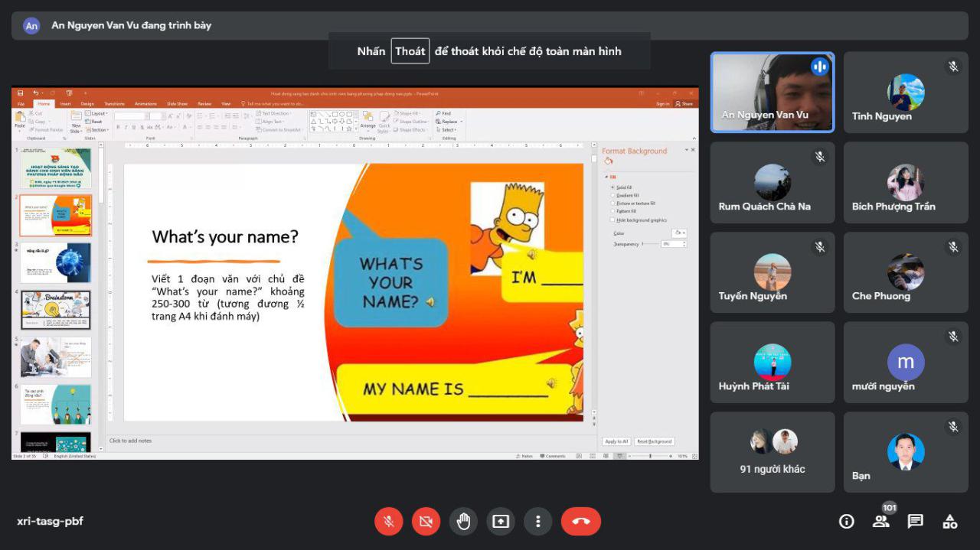Image resolution: width=980 pixels, height=550 pixels.
Task: Open the Find tool in the Editing group
Action: [x=445, y=112]
